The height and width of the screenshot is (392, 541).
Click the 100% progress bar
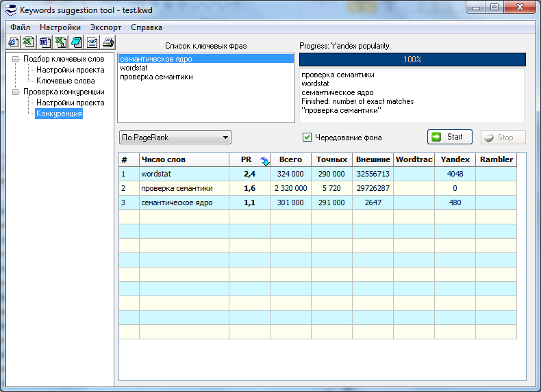(412, 60)
